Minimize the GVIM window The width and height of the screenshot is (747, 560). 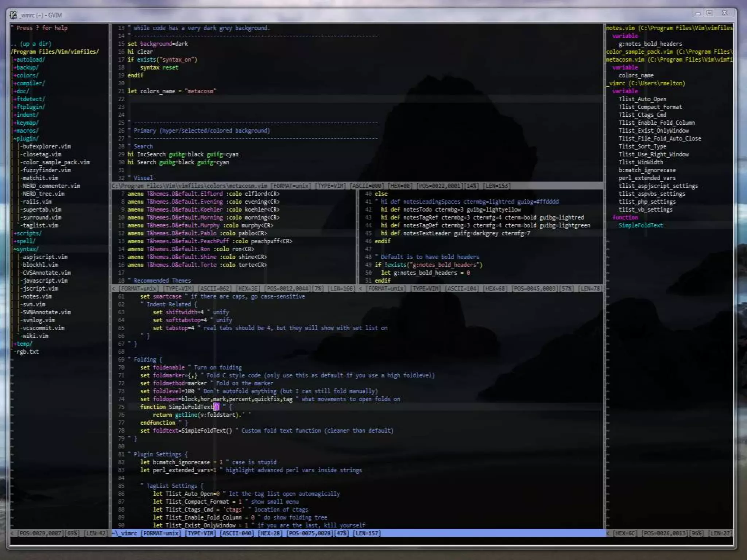tap(698, 13)
